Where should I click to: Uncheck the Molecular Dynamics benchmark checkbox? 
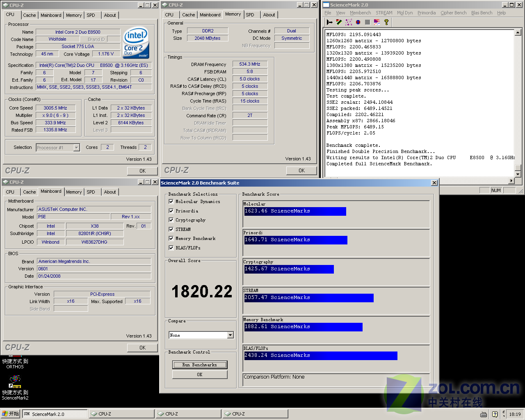(x=171, y=201)
